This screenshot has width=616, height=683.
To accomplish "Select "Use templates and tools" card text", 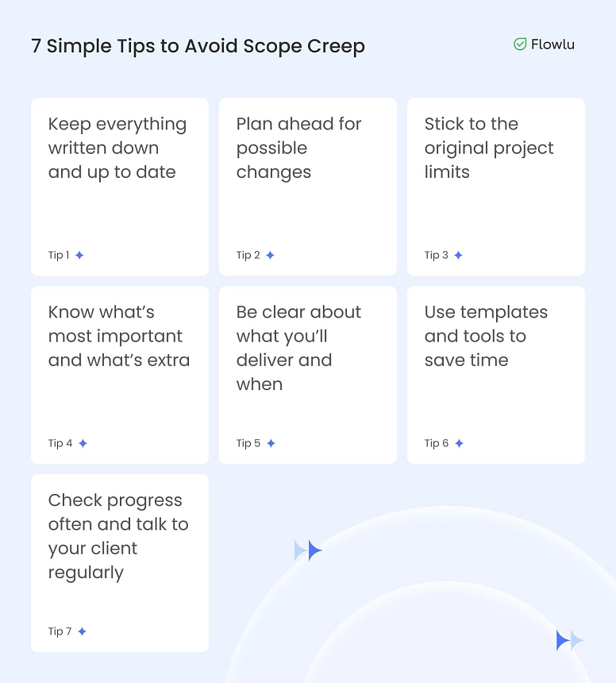I will [x=486, y=336].
